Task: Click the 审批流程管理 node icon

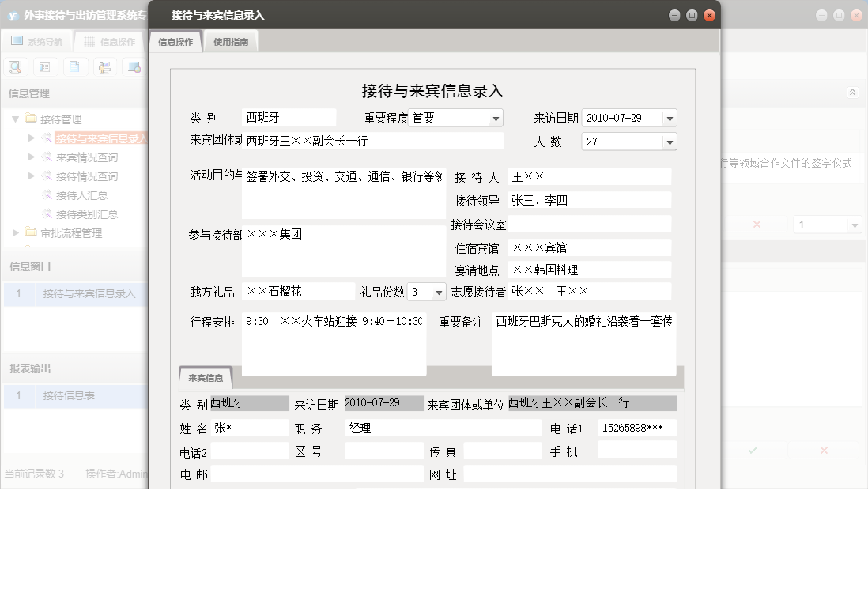Action: pyautogui.click(x=29, y=232)
